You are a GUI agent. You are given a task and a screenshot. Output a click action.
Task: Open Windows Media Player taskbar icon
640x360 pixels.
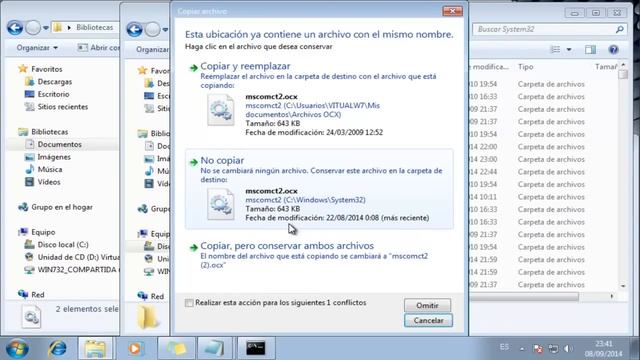coord(135,349)
